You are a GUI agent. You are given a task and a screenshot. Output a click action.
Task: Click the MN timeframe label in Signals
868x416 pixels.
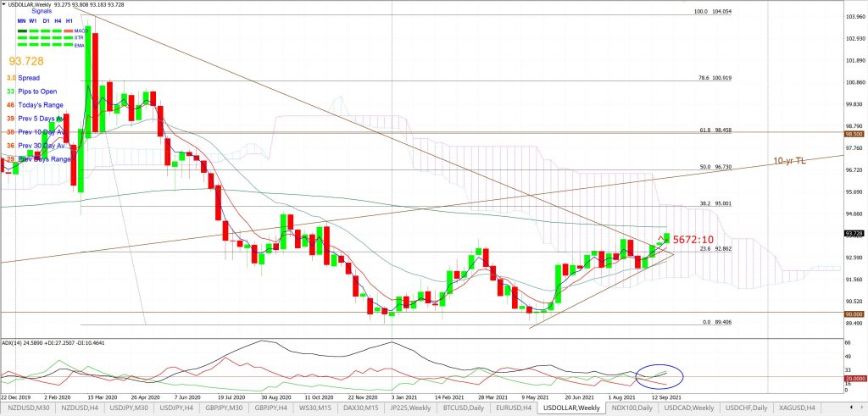point(21,20)
